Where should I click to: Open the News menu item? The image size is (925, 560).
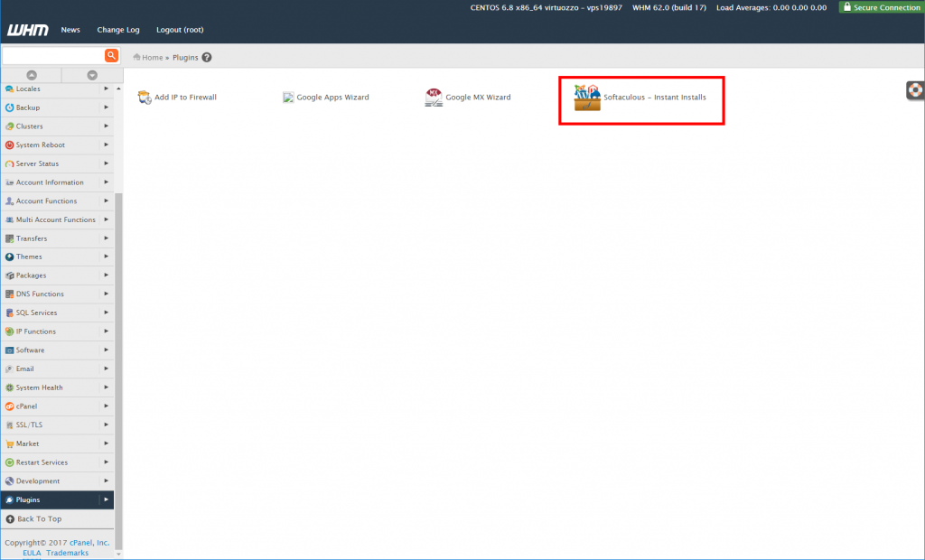point(70,30)
